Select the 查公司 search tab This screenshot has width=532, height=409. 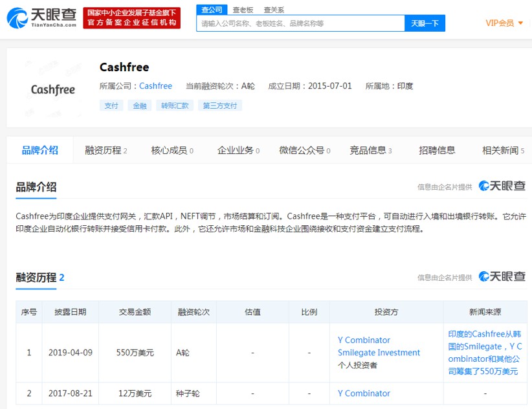click(x=212, y=10)
